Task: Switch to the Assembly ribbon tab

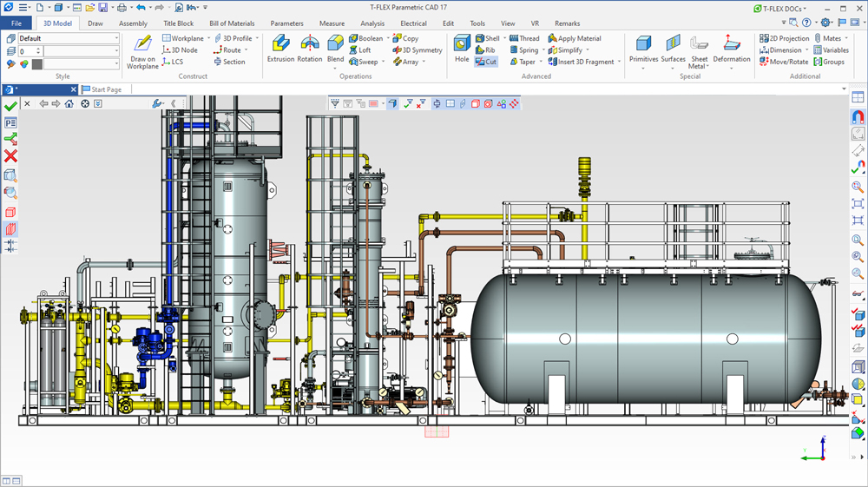Action: pos(133,23)
